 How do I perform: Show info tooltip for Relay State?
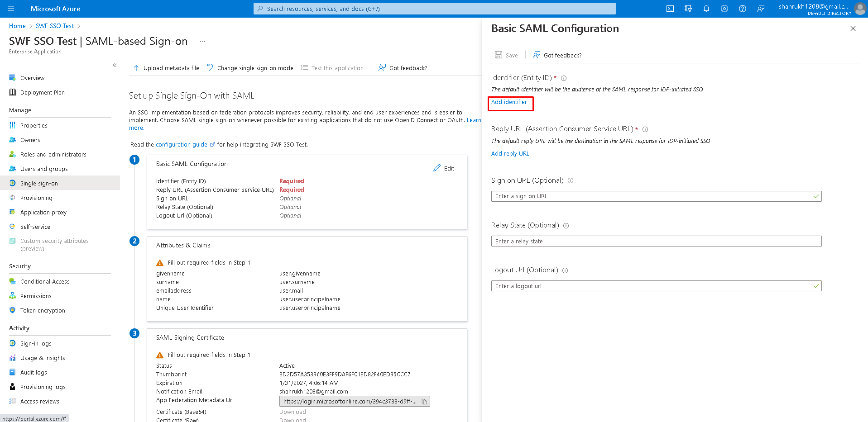point(566,226)
